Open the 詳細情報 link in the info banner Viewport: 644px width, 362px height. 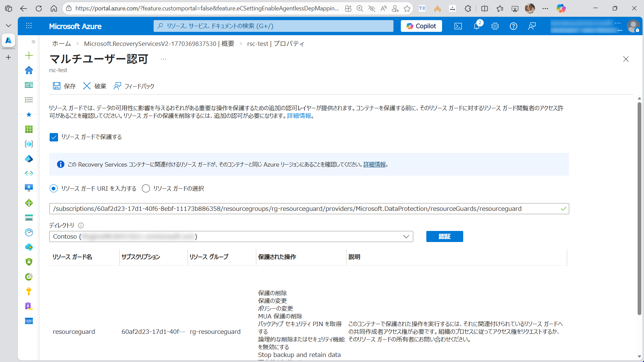[x=374, y=164]
